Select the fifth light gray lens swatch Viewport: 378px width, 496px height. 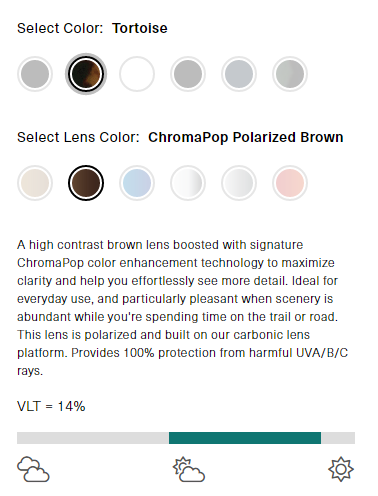point(239,183)
